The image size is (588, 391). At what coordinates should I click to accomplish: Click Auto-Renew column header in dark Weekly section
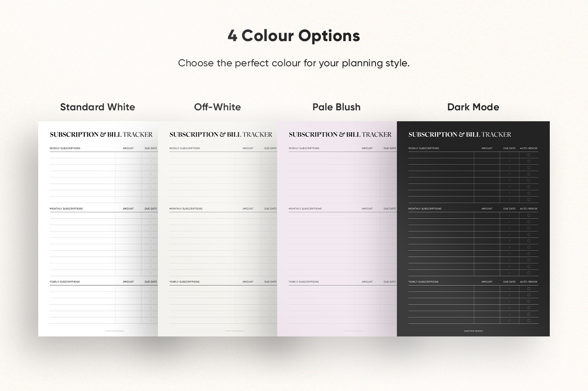tap(529, 148)
